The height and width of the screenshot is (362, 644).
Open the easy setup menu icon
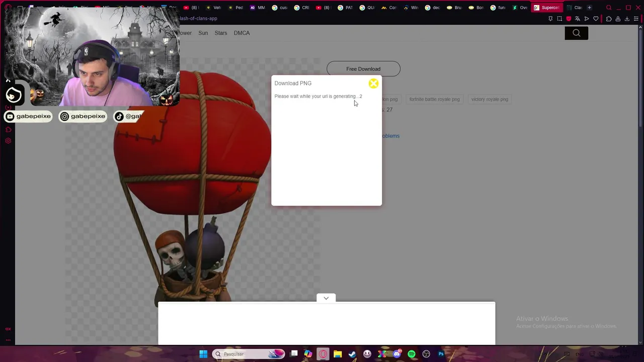pos(636,19)
